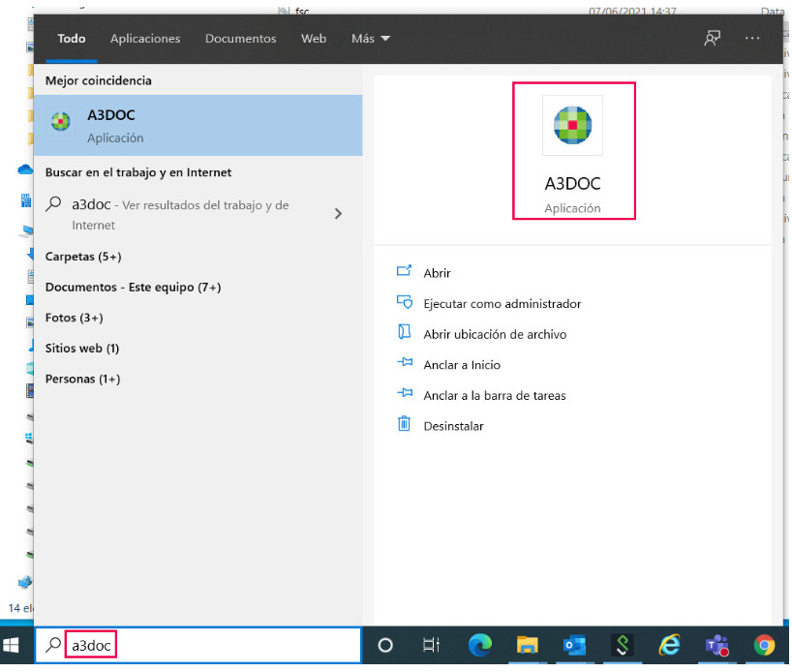Click the a3doc search input field

tap(198, 645)
